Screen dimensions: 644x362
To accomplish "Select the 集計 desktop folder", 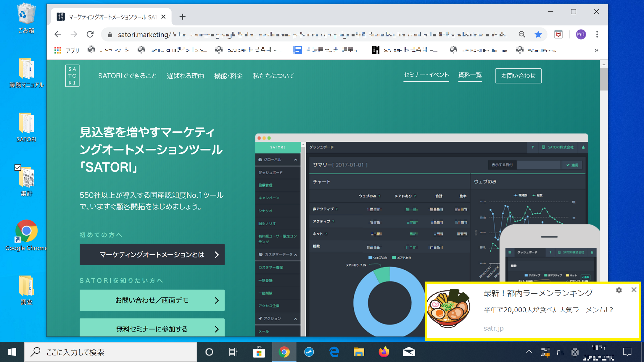I will (26, 181).
